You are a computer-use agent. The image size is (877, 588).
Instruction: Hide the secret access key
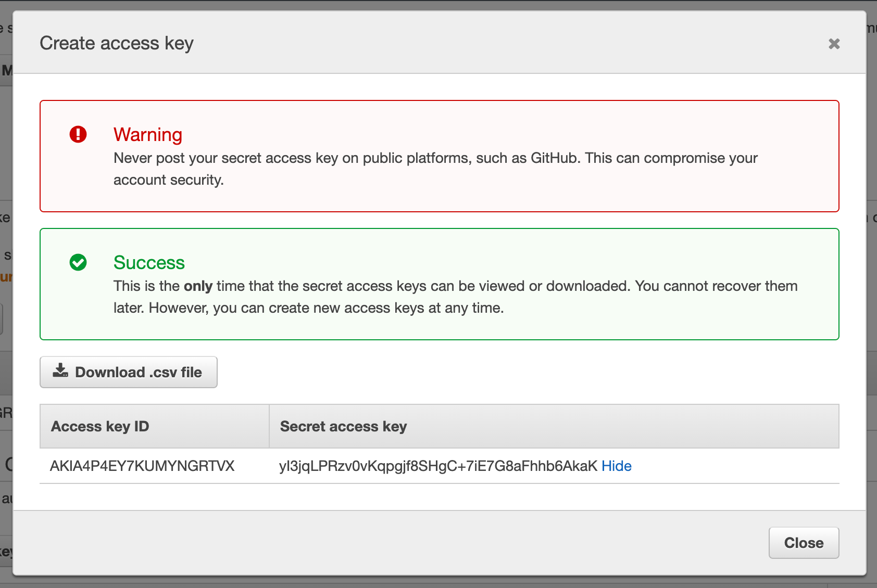click(616, 466)
